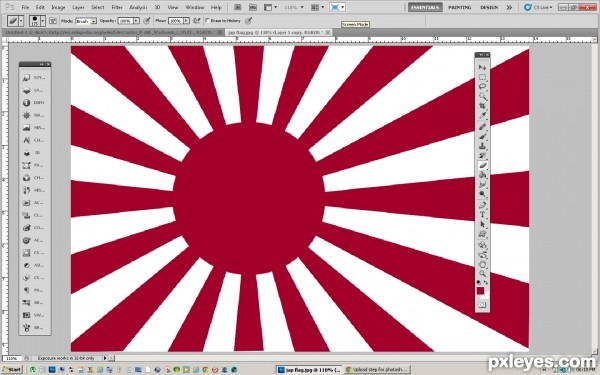
Task: Switch to the Design workspace
Action: (489, 7)
